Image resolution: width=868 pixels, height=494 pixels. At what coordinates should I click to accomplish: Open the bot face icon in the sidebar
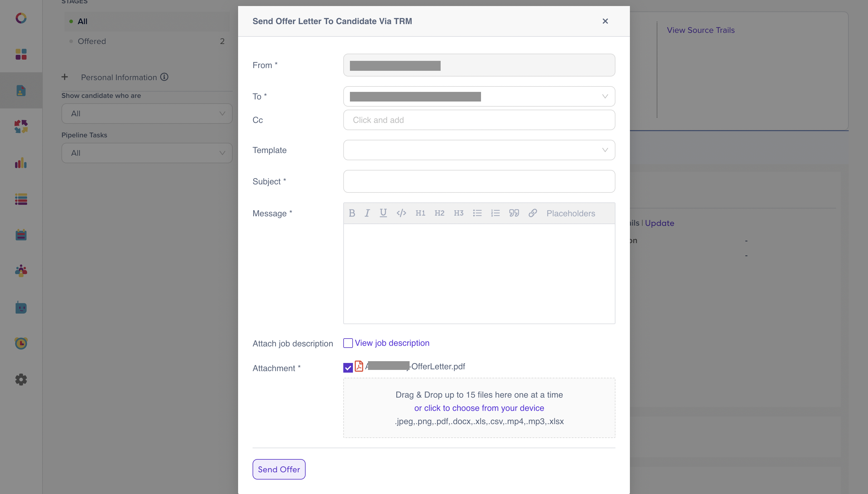click(21, 307)
